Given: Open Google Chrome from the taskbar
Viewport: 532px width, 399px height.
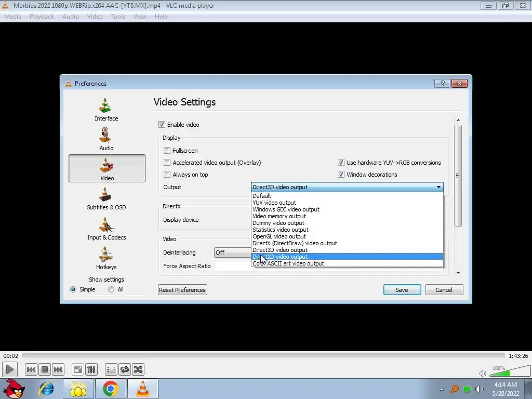Looking at the screenshot, I should [111, 389].
